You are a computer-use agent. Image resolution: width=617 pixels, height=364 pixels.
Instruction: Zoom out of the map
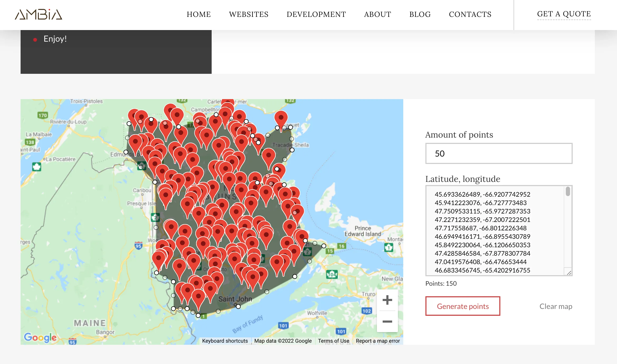click(387, 321)
